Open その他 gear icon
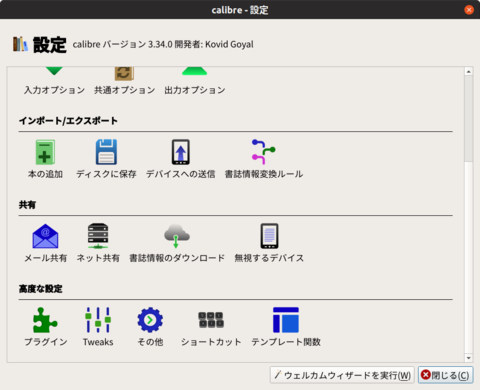Viewport: 480px width, 390px height. tap(150, 320)
